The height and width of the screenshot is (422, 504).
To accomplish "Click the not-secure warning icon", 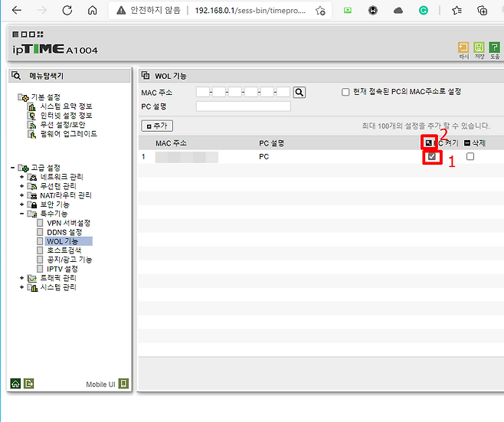I will pos(121,11).
